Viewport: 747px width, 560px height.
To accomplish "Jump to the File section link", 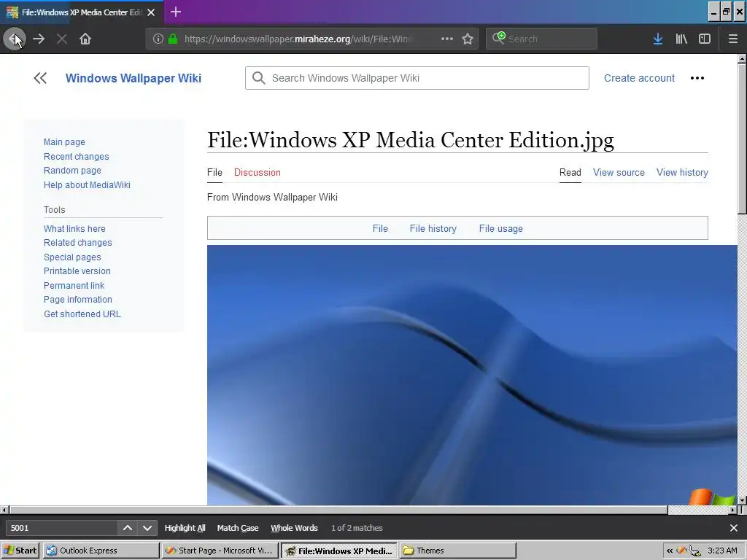I will pyautogui.click(x=380, y=228).
